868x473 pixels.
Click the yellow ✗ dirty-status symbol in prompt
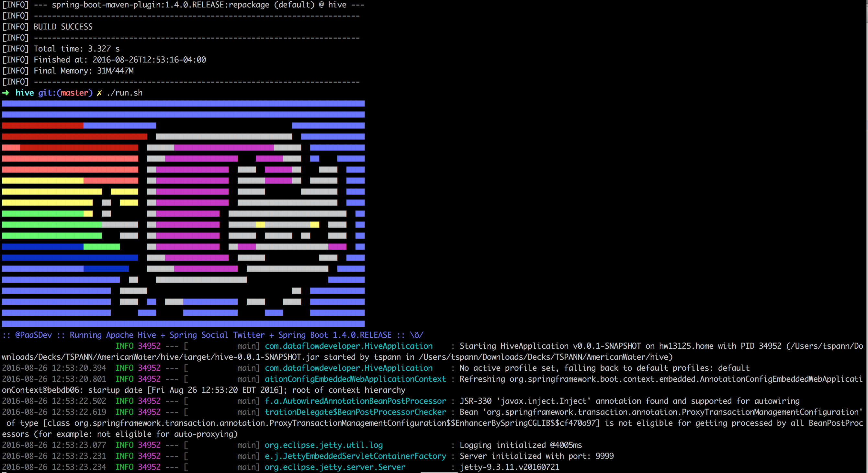coord(99,93)
